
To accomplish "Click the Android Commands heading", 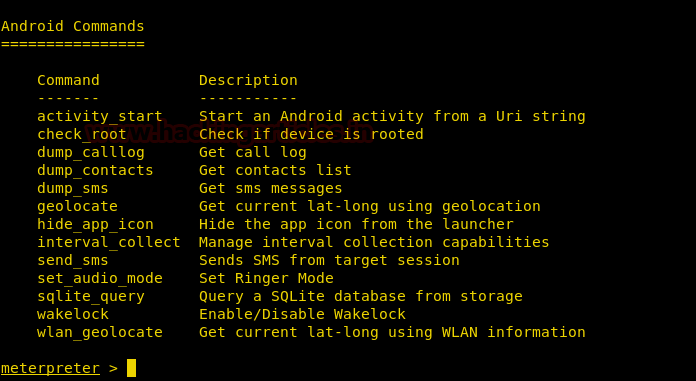I will pos(73,26).
